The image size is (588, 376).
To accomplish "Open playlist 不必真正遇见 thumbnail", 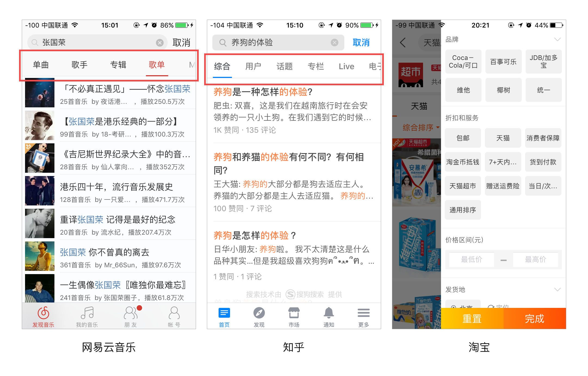I will pyautogui.click(x=40, y=93).
